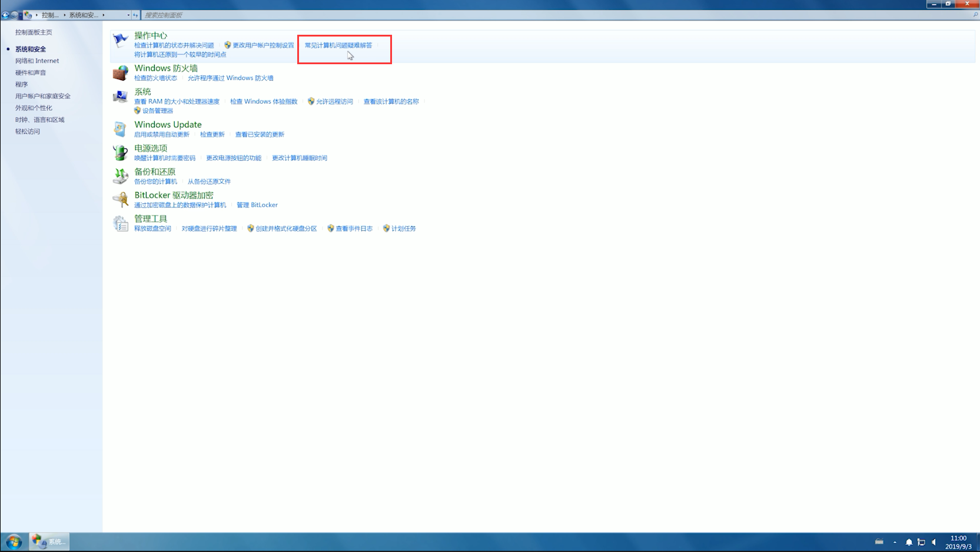The width and height of the screenshot is (980, 552).
Task: Click 查看 RAM 的大小和处理器速度 link
Action: pyautogui.click(x=177, y=101)
